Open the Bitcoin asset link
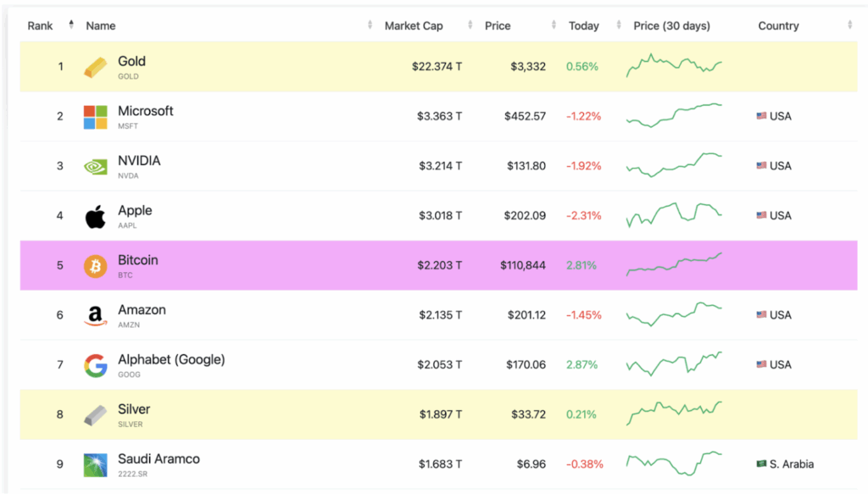Viewport: 868px width, 494px height. (138, 260)
